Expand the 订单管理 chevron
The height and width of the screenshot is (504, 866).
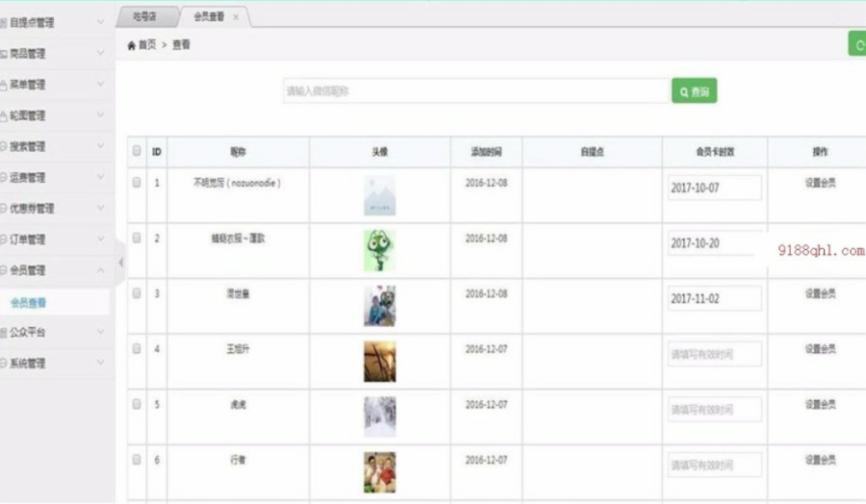pyautogui.click(x=100, y=239)
